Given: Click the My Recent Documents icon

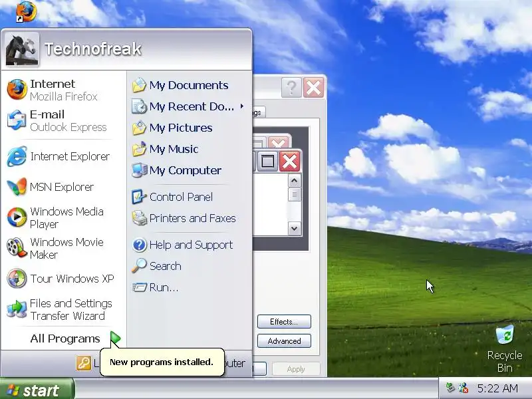Looking at the screenshot, I should [x=139, y=106].
